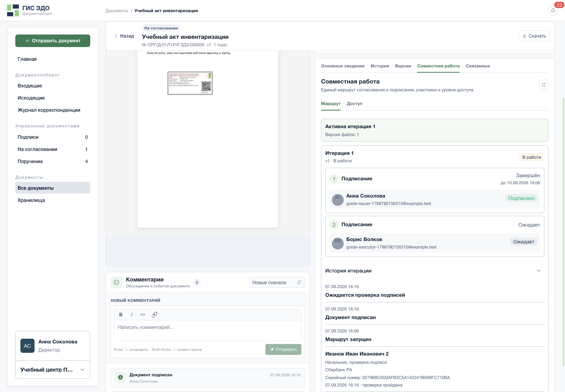This screenshot has width=565, height=392.
Task: Select the Маршрут sub-tab
Action: (x=331, y=103)
